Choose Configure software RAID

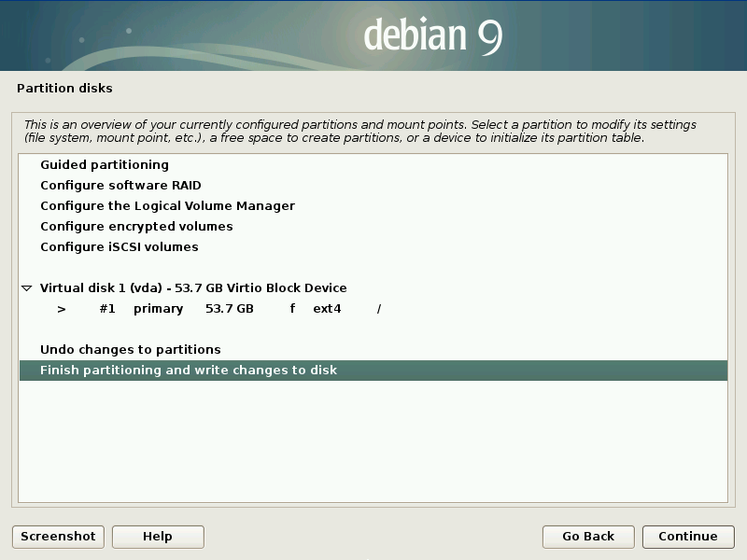coord(120,186)
